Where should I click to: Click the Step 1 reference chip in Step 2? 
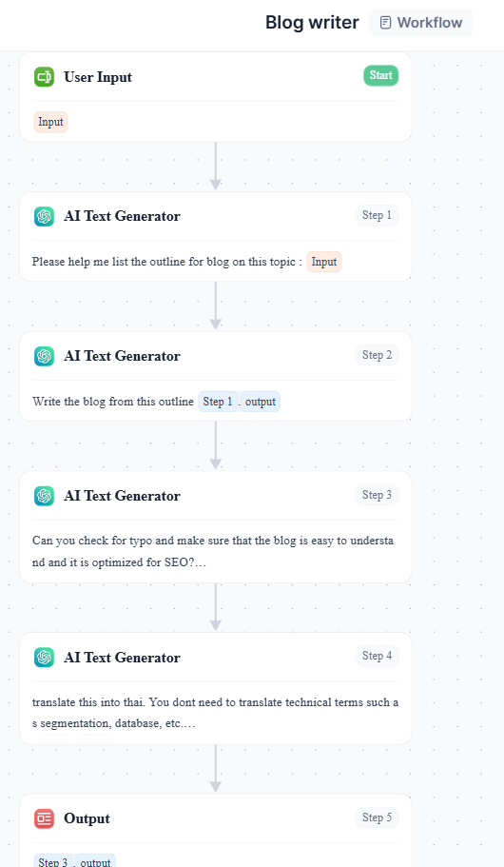pos(218,402)
